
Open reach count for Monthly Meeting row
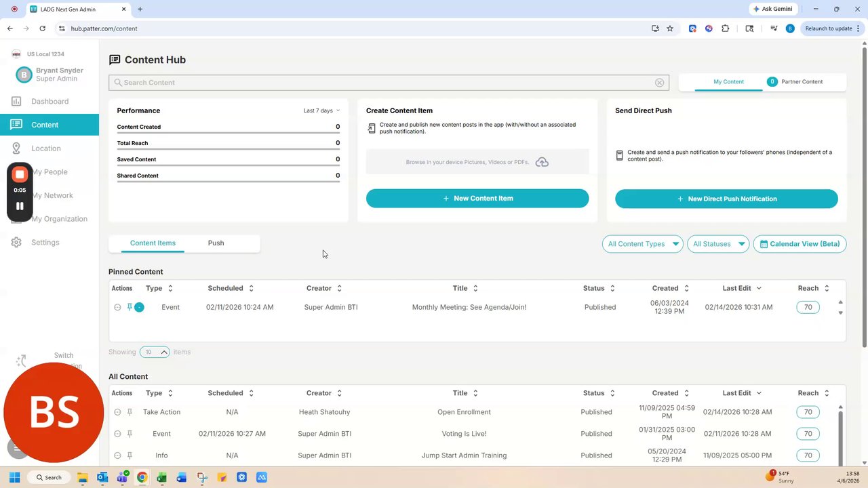point(808,307)
